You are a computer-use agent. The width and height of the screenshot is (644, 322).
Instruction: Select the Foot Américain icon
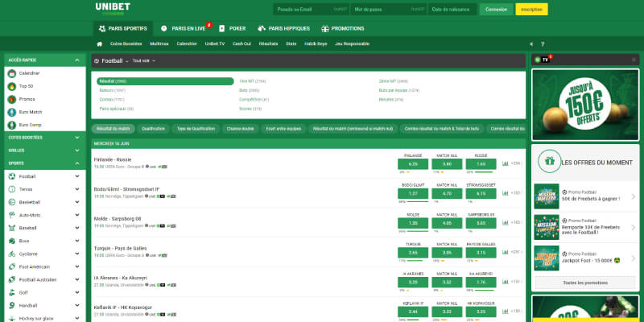point(12,267)
